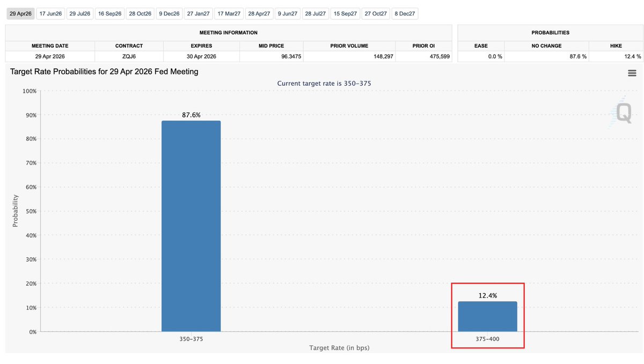Open the chart hamburger menu icon
The image size is (644, 364).
click(632, 73)
